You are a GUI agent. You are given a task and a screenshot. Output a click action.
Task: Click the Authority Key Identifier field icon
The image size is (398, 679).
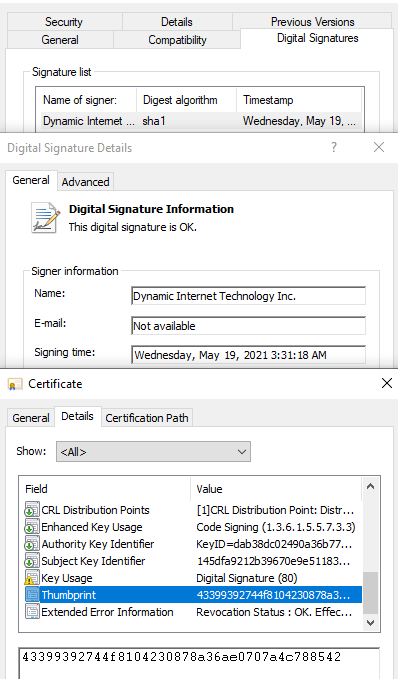tap(32, 544)
